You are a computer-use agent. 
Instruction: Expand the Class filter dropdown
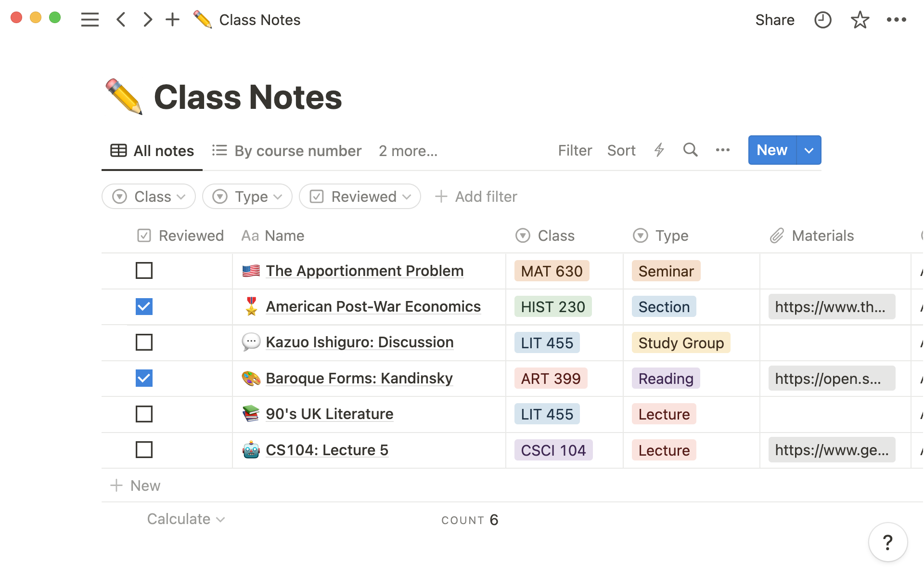coord(149,196)
